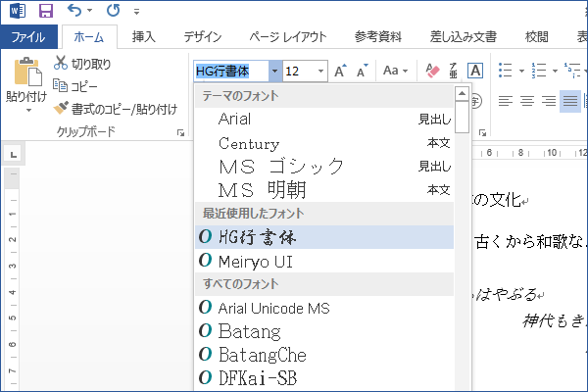This screenshot has width=588, height=392.
Task: Open the 差し込み文書 tab
Action: pyautogui.click(x=464, y=37)
